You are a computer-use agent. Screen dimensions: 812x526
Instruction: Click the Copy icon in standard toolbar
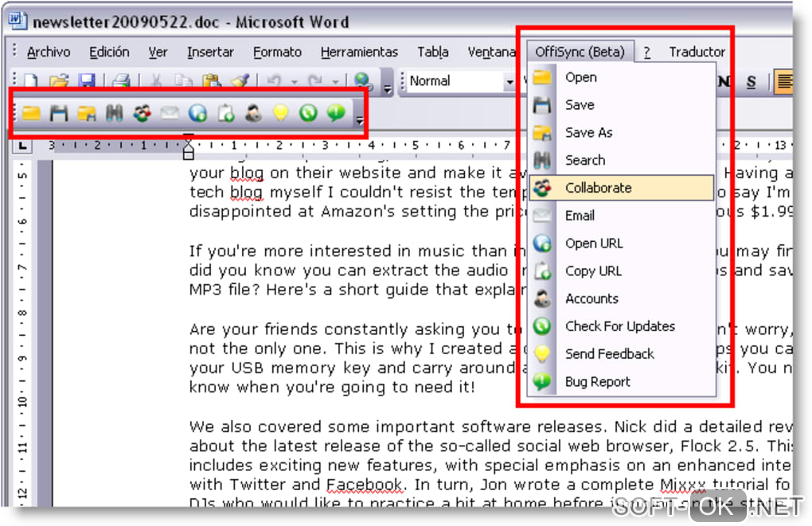tap(183, 81)
